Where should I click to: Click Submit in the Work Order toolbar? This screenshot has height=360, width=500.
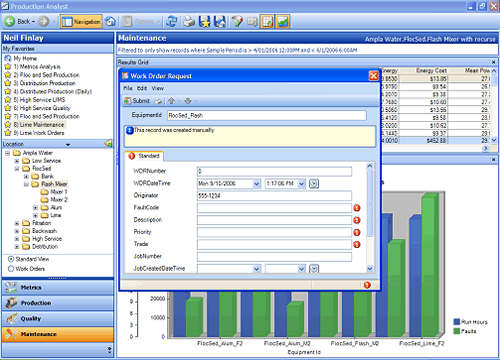[x=137, y=101]
